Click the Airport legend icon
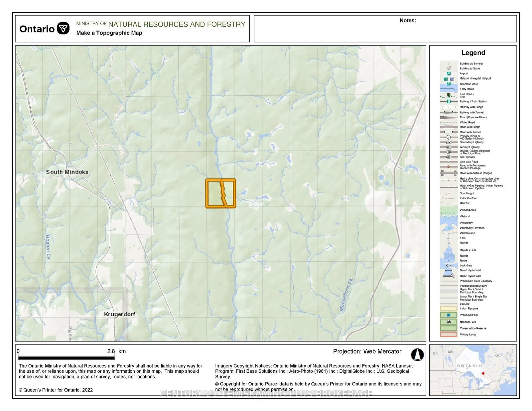Viewport: 532px width, 411px height. (449, 73)
